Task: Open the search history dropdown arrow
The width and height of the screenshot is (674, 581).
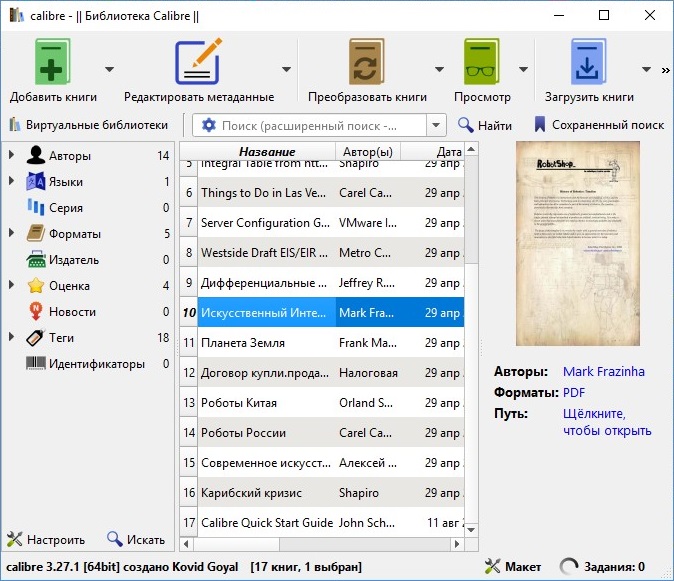Action: (436, 125)
